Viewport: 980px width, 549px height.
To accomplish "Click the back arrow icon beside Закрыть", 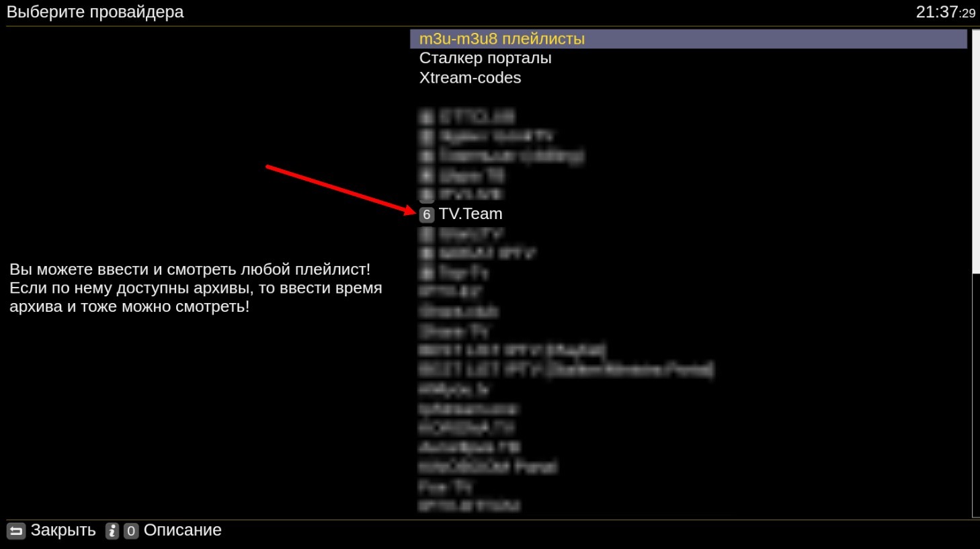I will (x=14, y=530).
